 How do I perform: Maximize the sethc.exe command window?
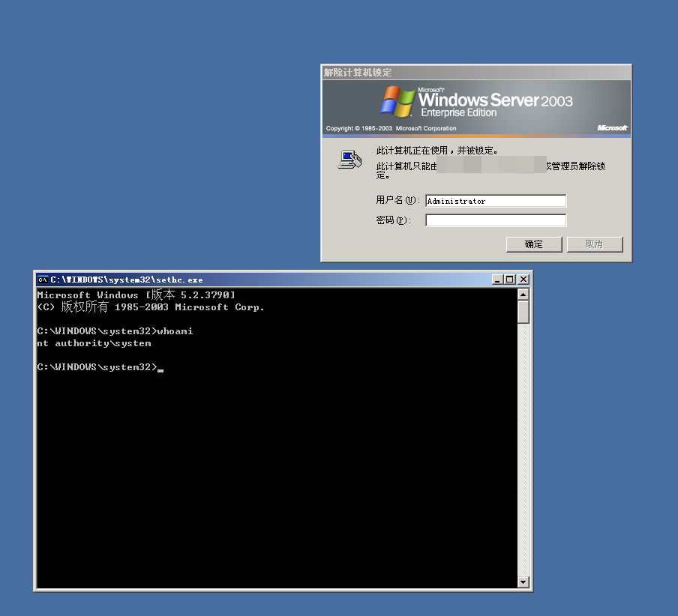[x=510, y=280]
